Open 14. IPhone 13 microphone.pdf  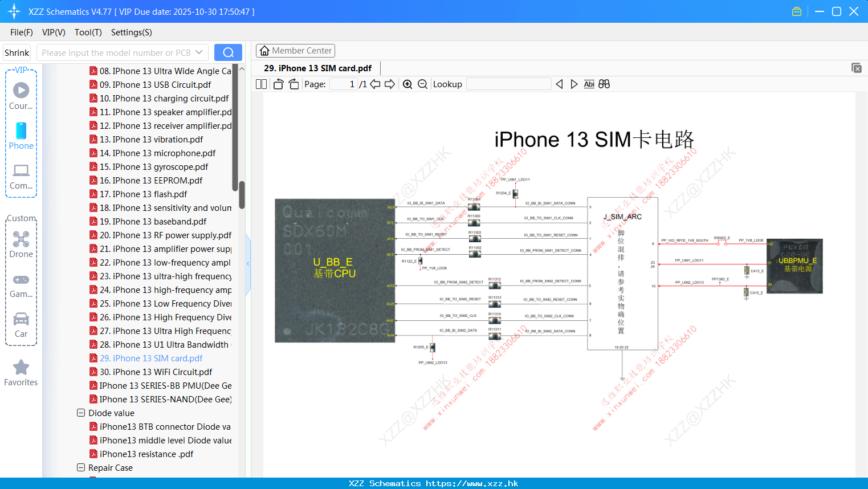[153, 153]
